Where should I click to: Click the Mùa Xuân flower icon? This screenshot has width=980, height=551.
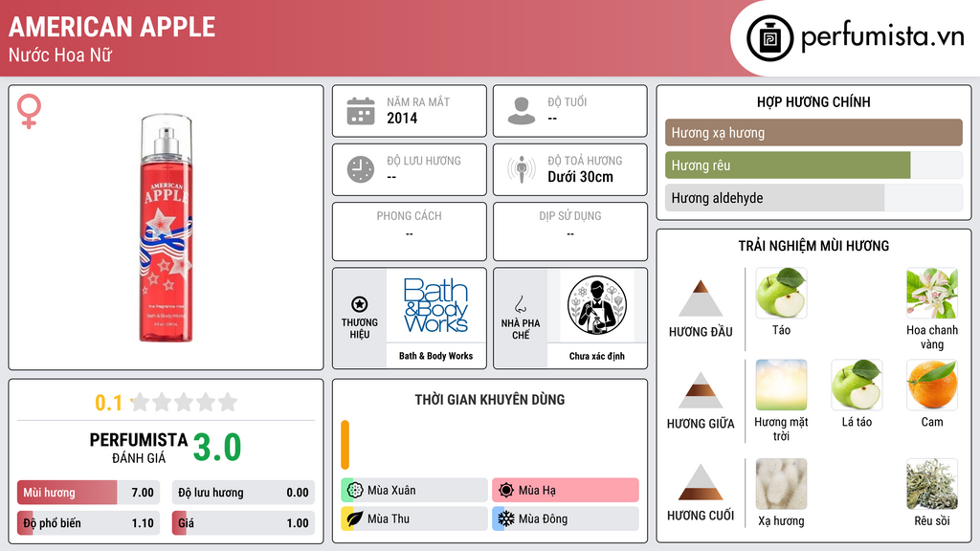coord(355,491)
